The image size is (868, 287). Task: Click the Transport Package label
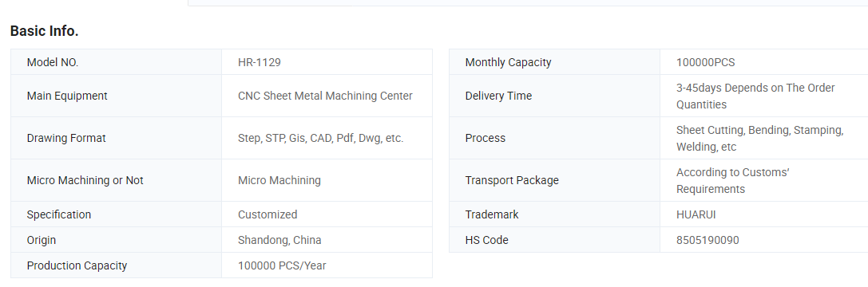[x=512, y=180]
